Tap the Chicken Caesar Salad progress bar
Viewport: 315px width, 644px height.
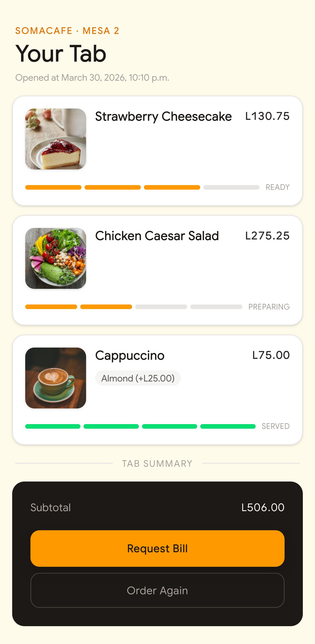[134, 307]
